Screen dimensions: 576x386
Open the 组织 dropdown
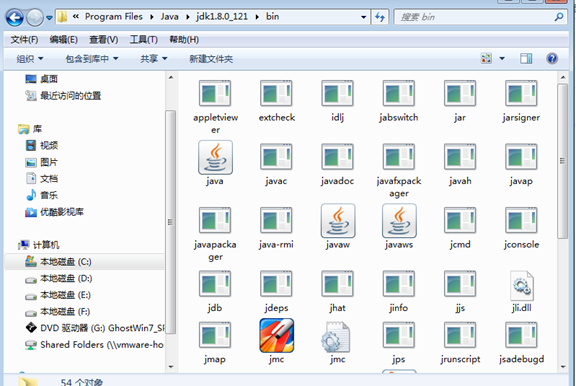click(x=30, y=59)
